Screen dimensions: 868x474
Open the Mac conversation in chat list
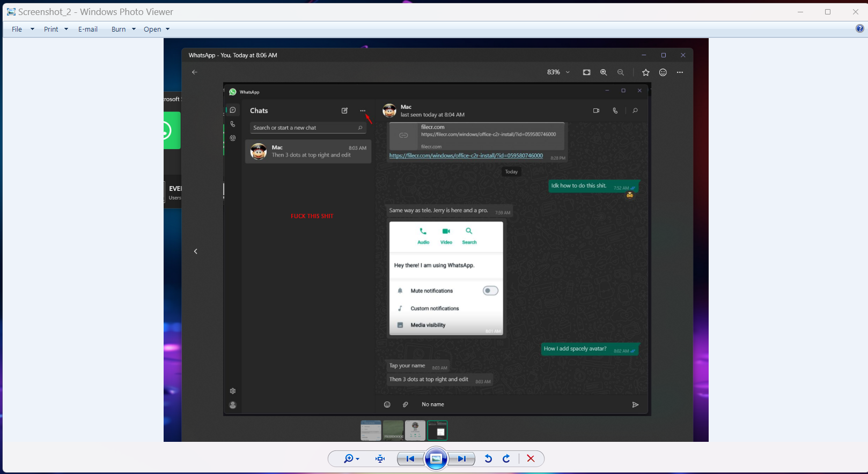coord(308,152)
